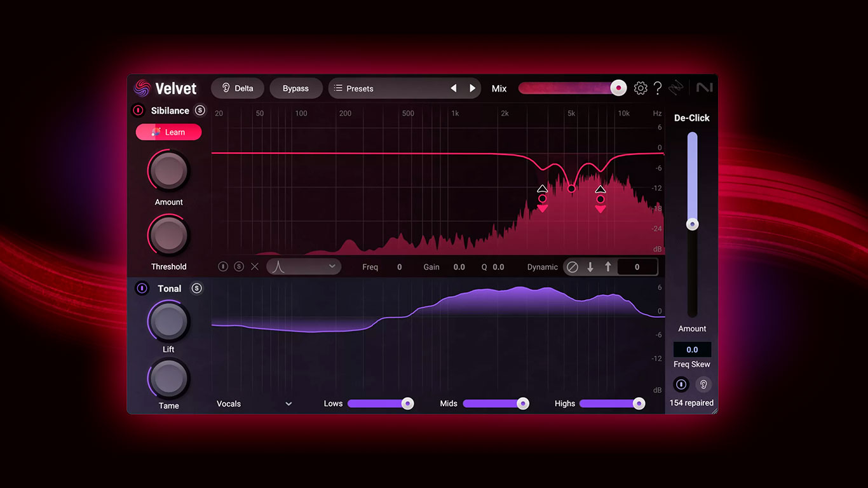Screen dimensions: 868x488
Task: Solo the selected EQ band
Action: [239, 267]
